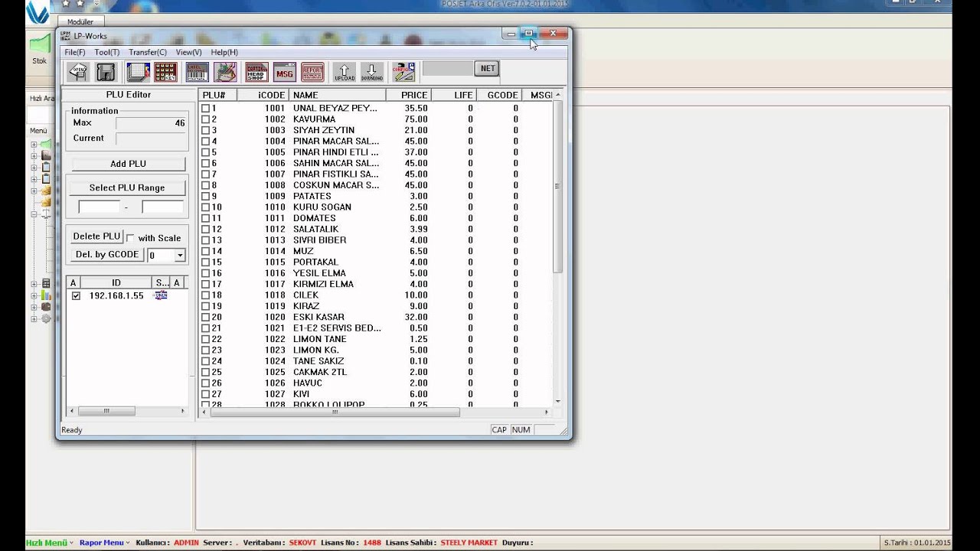Open the View(V) menu
Image resolution: width=980 pixels, height=551 pixels.
(x=188, y=52)
